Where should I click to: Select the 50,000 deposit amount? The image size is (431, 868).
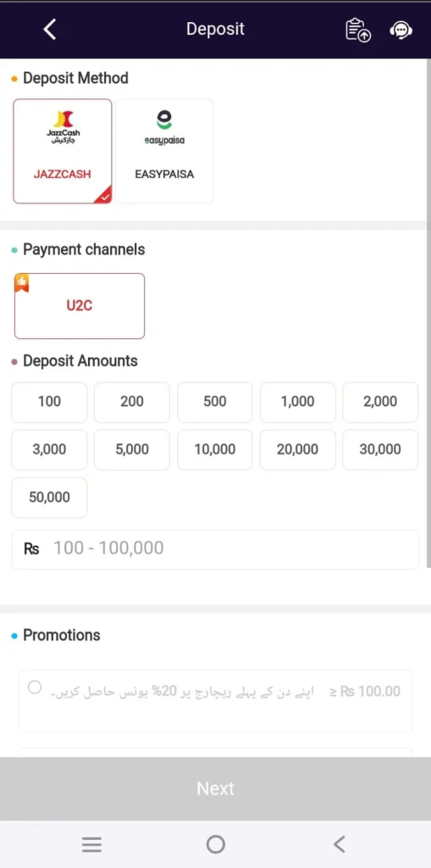49,497
